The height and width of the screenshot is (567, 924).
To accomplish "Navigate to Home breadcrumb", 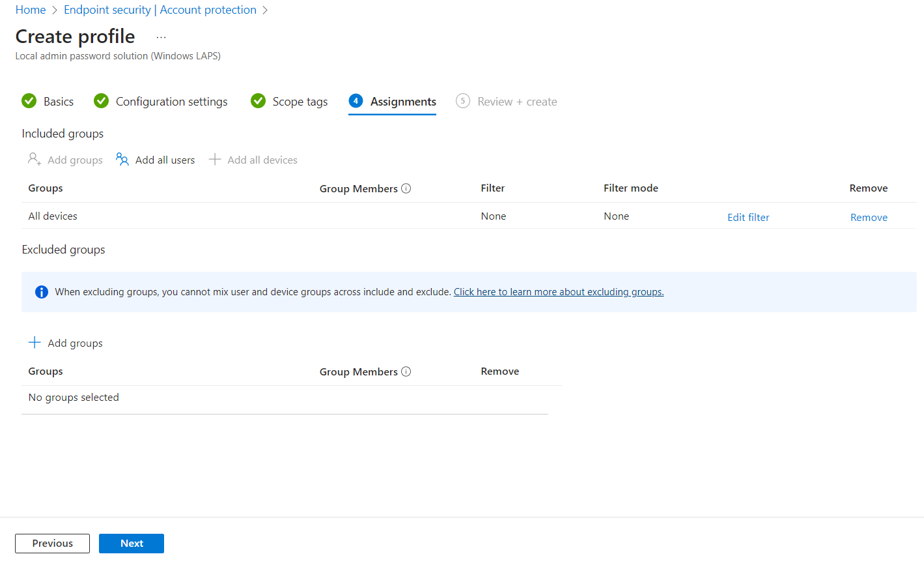I will [x=31, y=10].
